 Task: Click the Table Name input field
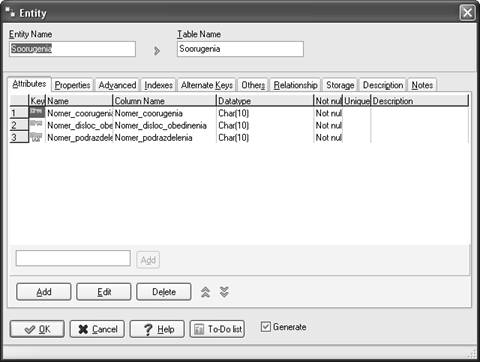pyautogui.click(x=240, y=49)
